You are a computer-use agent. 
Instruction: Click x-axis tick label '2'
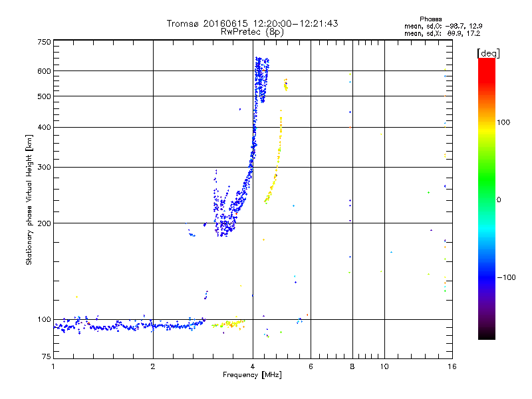click(153, 366)
